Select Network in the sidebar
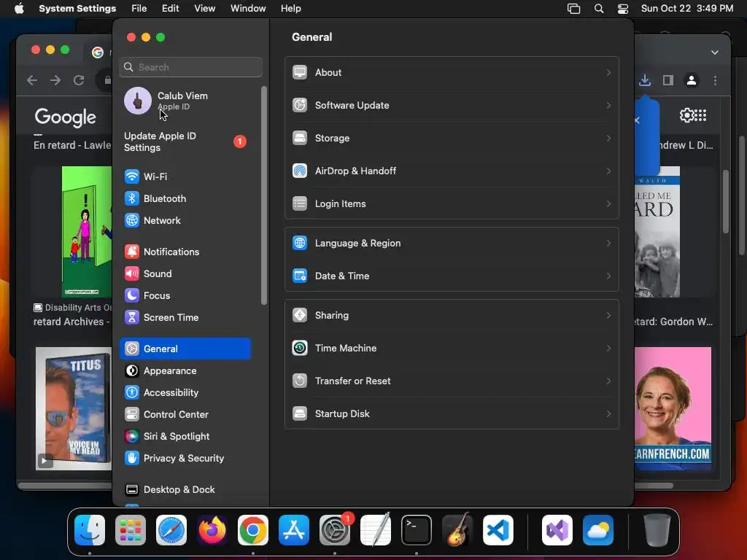Screen dimensions: 747x560 185,220
